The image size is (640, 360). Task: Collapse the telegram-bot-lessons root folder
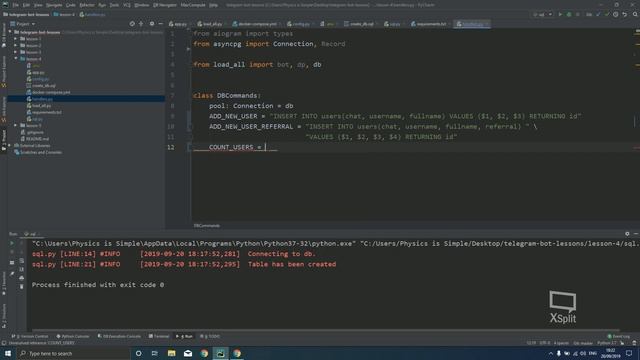10,32
